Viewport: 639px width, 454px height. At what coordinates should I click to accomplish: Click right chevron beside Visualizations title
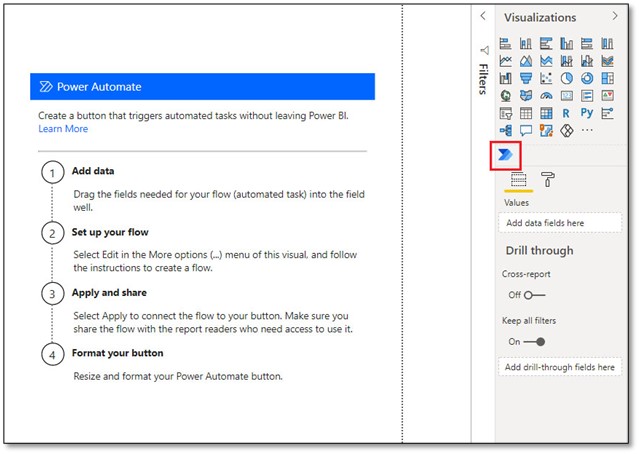pyautogui.click(x=615, y=16)
